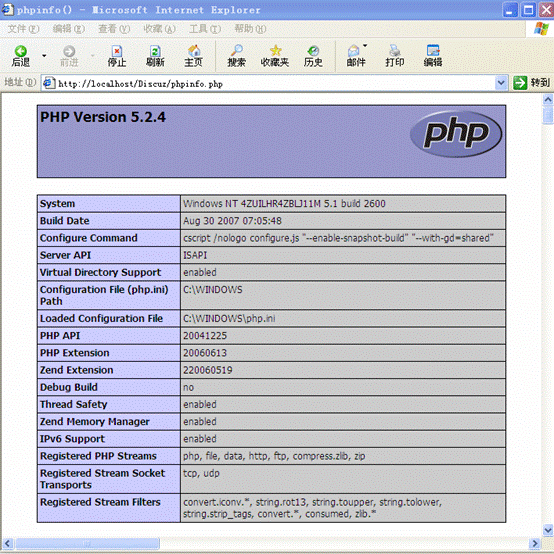Image resolution: width=554 pixels, height=554 pixels.
Task: Open the Help (帮助) menu
Action: coord(250,29)
